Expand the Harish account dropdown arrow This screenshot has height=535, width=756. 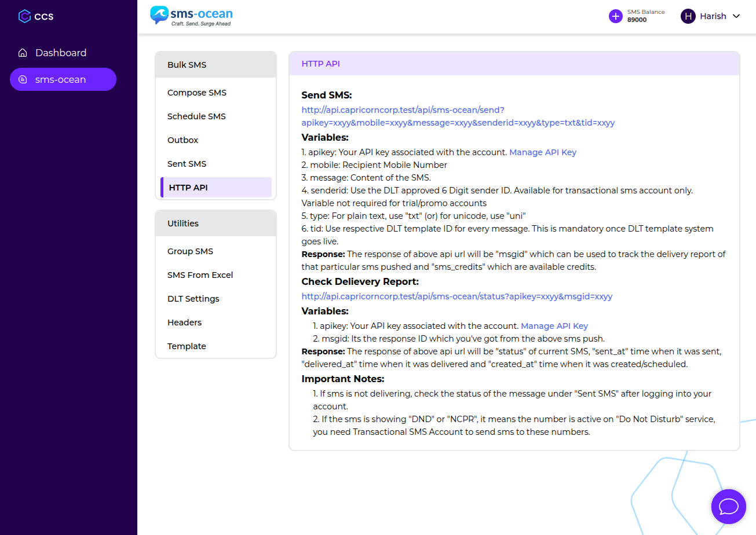(x=736, y=16)
